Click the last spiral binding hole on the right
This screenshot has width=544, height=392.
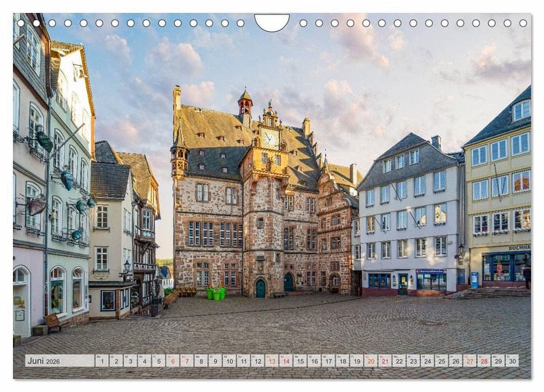pos(523,23)
